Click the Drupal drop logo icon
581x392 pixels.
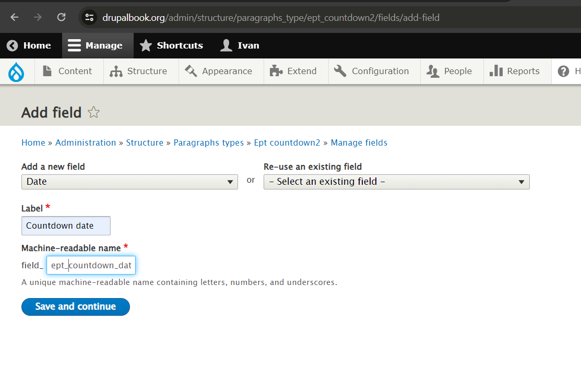click(16, 72)
